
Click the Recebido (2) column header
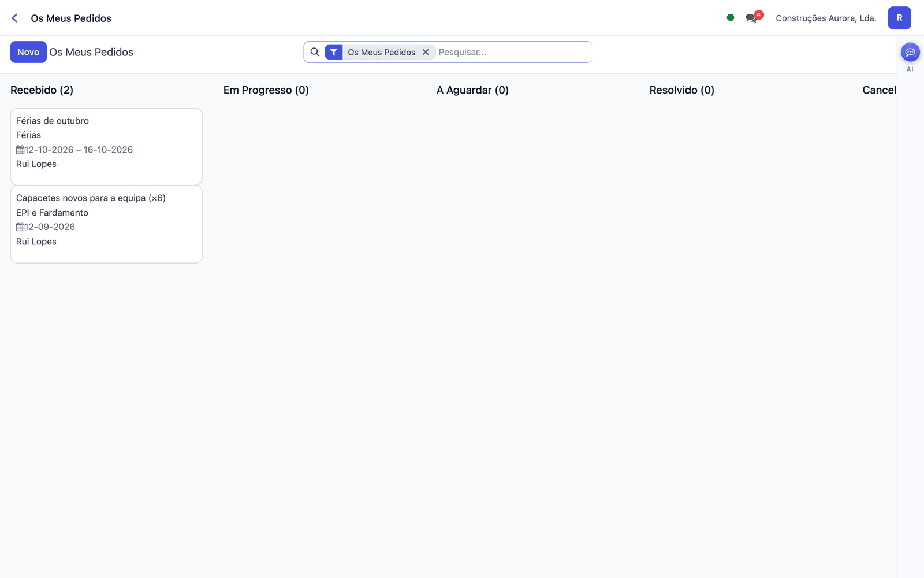[42, 90]
